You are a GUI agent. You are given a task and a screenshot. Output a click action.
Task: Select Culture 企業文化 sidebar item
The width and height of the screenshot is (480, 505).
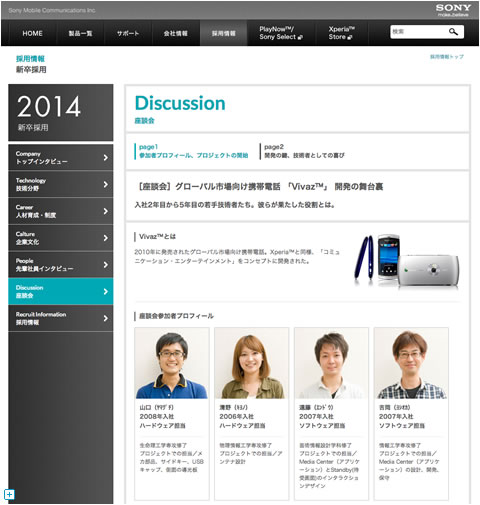click(x=61, y=238)
